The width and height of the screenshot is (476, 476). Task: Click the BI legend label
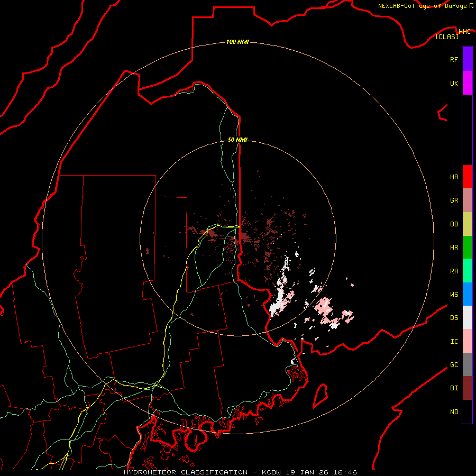[x=454, y=388]
